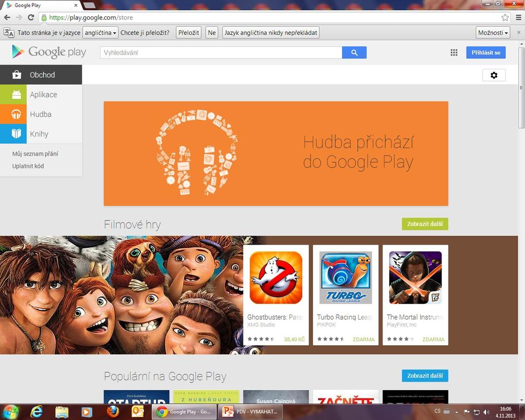The height and width of the screenshot is (420, 525).
Task: Click the PlayFirst, Inc developer name
Action: pyautogui.click(x=401, y=325)
